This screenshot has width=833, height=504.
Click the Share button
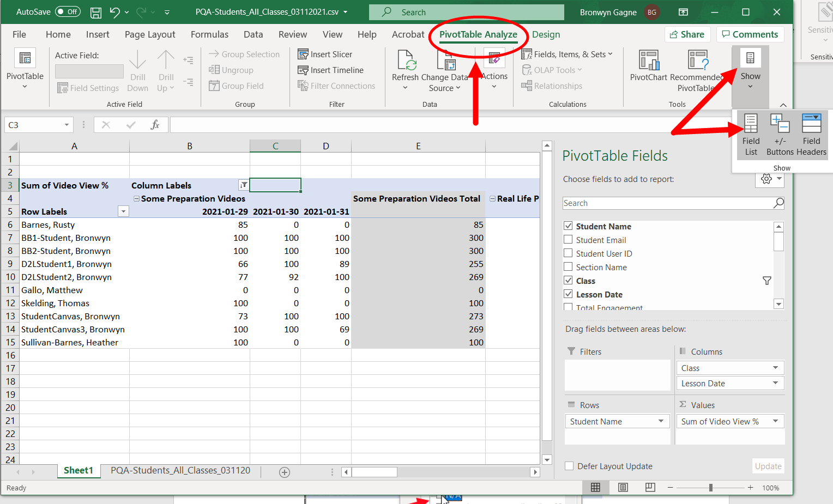pyautogui.click(x=687, y=34)
